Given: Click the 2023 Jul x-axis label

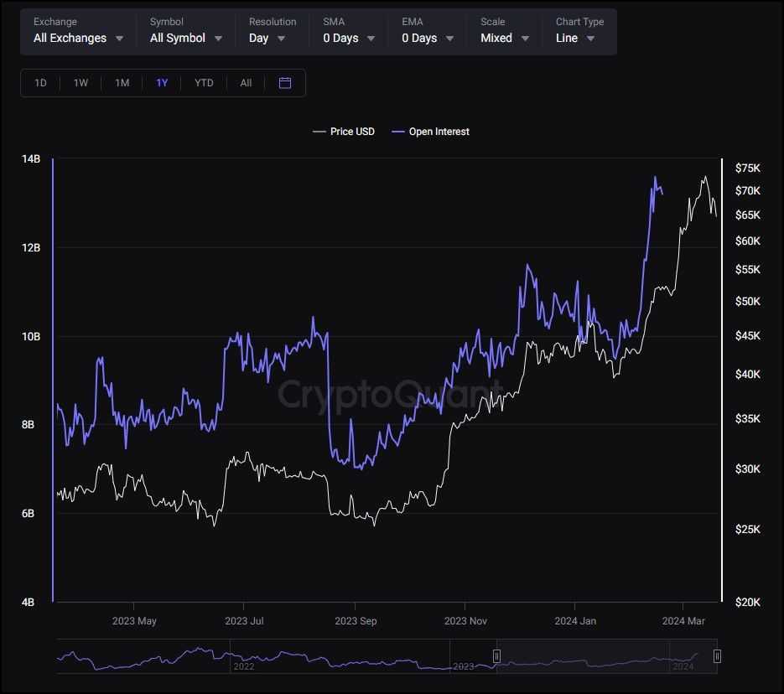Looking at the screenshot, I should click(x=244, y=621).
